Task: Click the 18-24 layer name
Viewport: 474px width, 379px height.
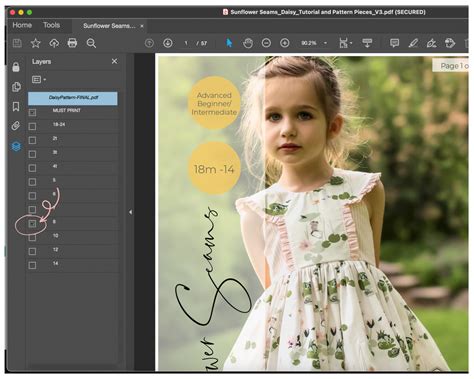Action: click(59, 124)
